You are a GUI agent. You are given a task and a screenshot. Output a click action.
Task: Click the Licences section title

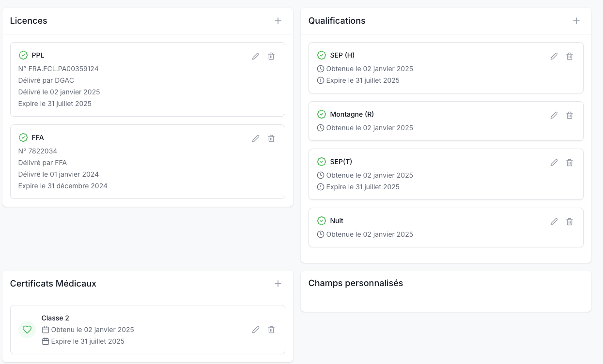point(29,21)
